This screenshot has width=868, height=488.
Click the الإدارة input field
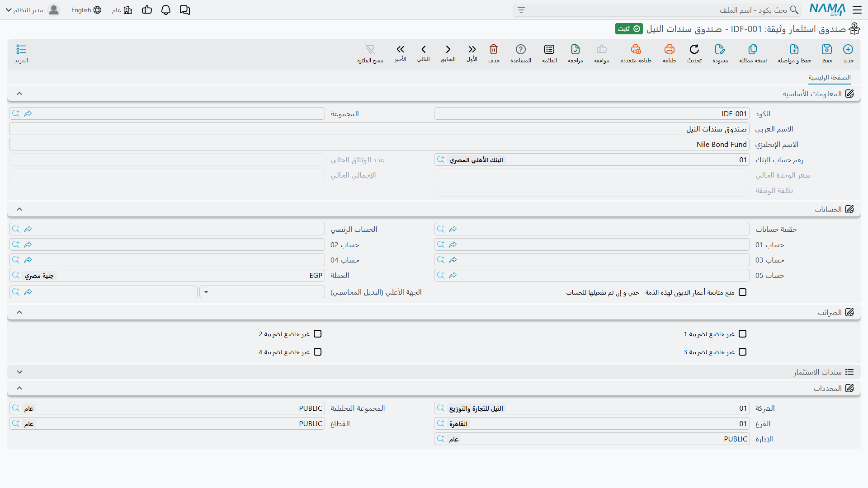tap(592, 439)
